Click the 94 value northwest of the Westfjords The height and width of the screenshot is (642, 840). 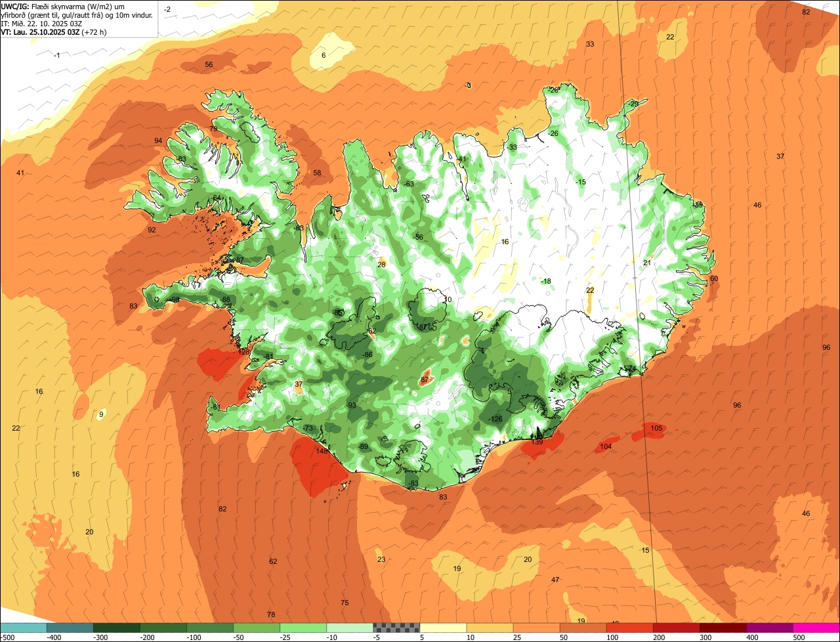(158, 141)
